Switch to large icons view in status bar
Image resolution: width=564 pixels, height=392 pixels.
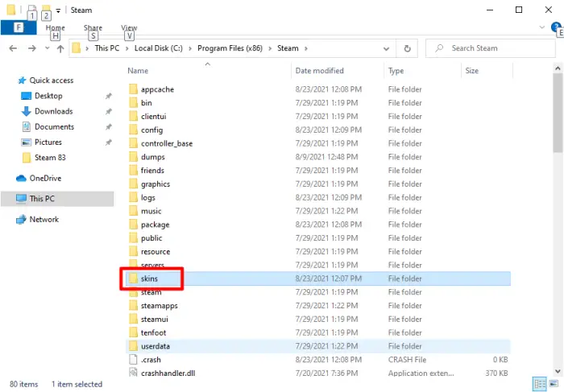tap(554, 384)
